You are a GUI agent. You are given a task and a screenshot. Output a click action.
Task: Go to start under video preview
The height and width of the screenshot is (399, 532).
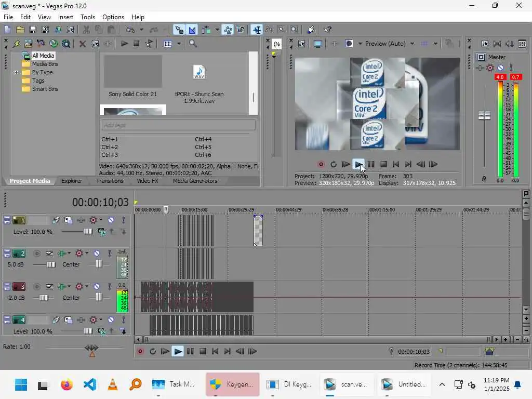[x=395, y=165]
